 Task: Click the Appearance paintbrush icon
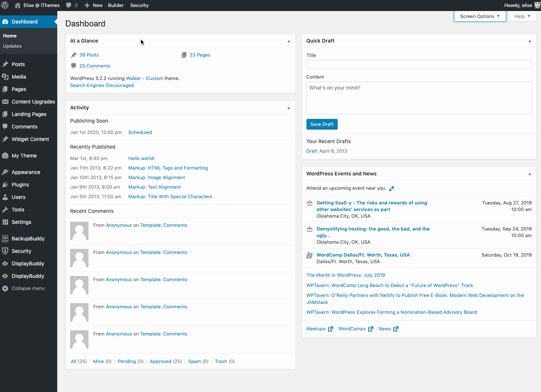pos(5,172)
